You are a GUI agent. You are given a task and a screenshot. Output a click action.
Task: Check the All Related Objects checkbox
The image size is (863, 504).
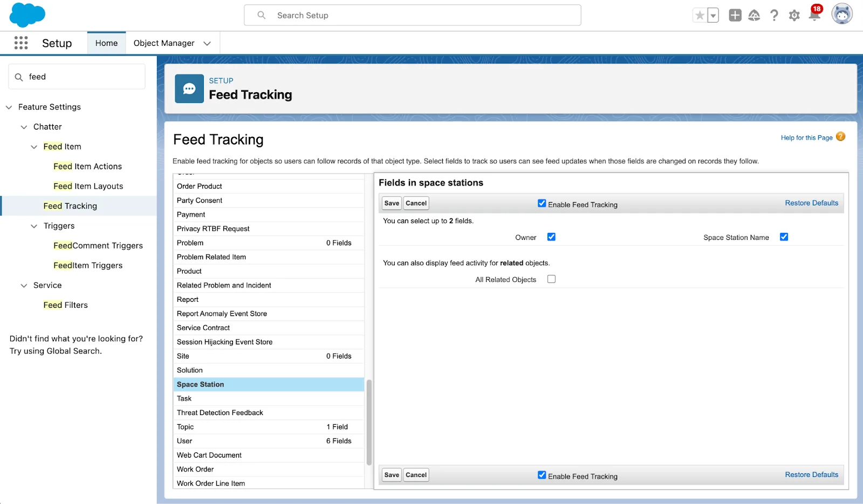[551, 279]
